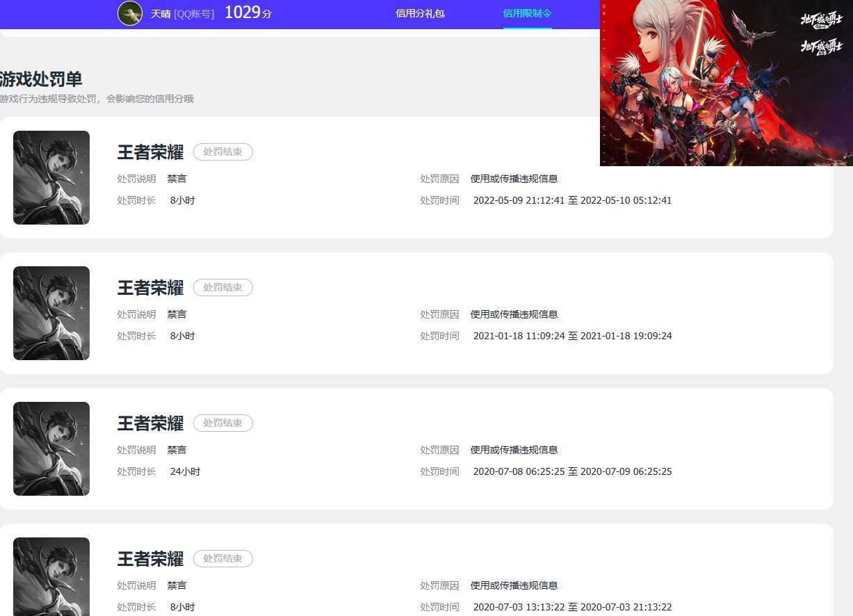Click game thumbnail of 2020-07-08 punishment
Viewport: 853px width, 616px height.
(x=51, y=448)
